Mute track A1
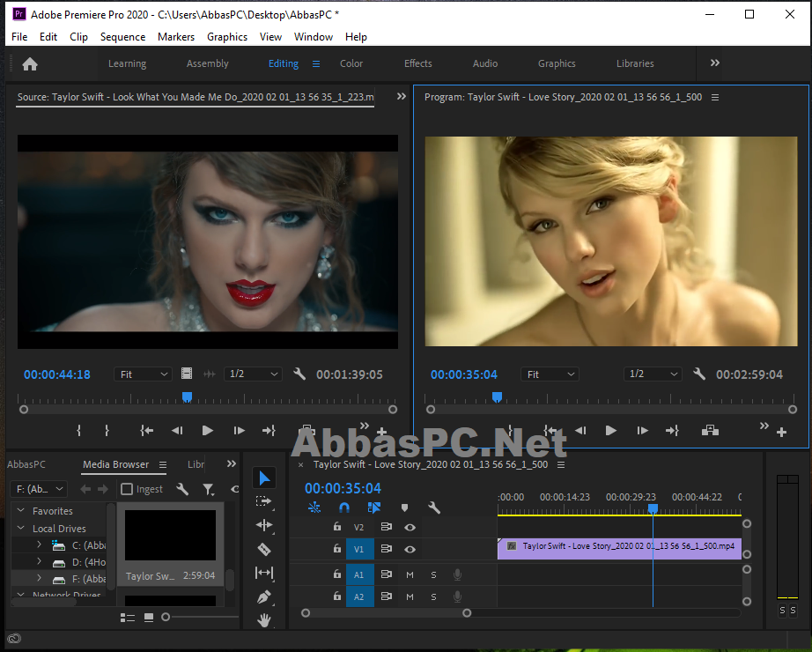 410,574
